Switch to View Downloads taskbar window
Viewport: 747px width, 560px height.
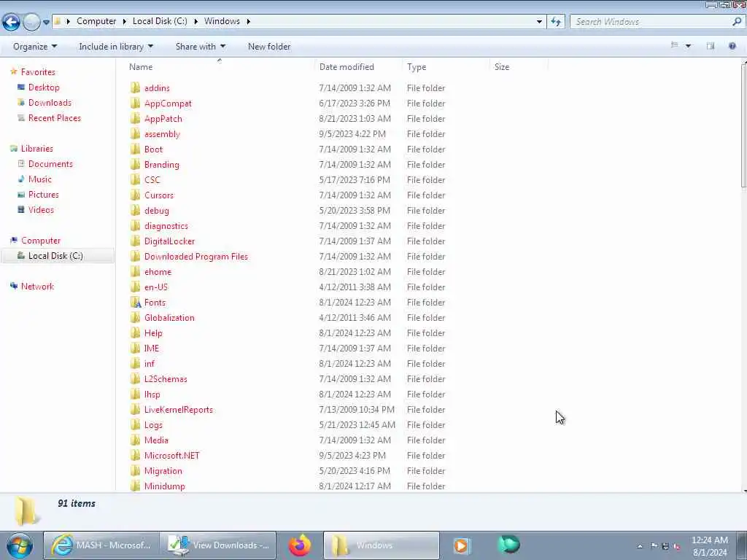[218, 545]
